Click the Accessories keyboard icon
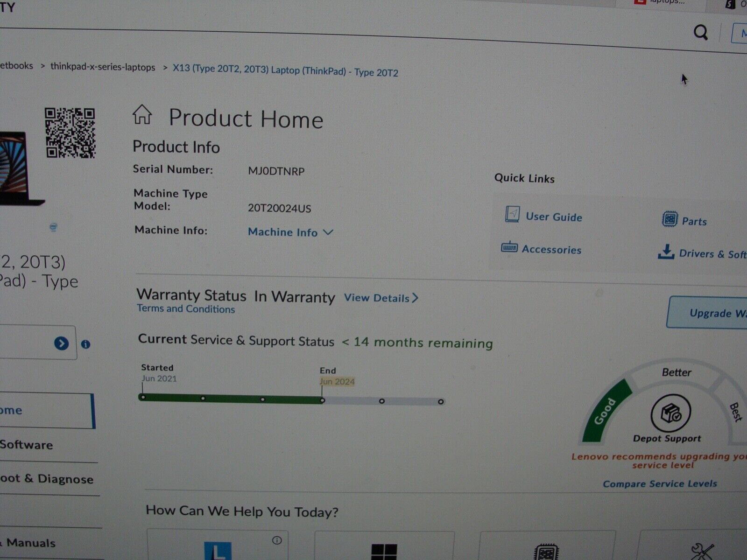This screenshot has width=747, height=560. [509, 247]
